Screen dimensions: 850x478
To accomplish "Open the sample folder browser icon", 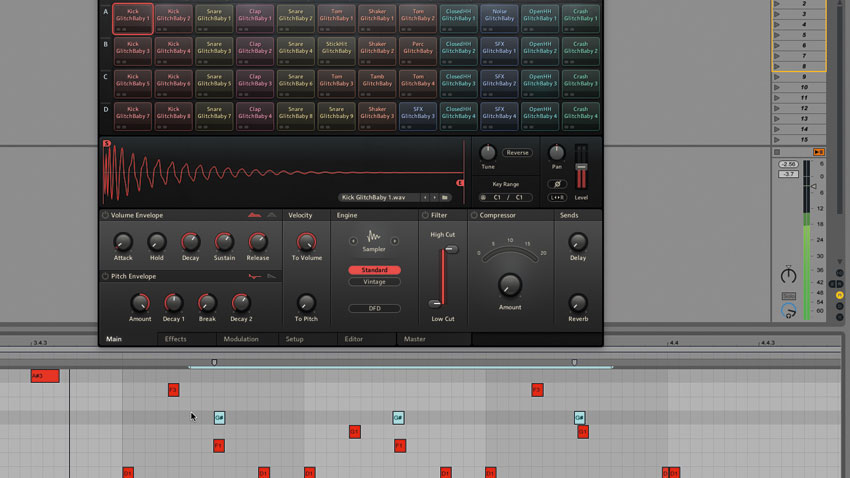I will 445,198.
